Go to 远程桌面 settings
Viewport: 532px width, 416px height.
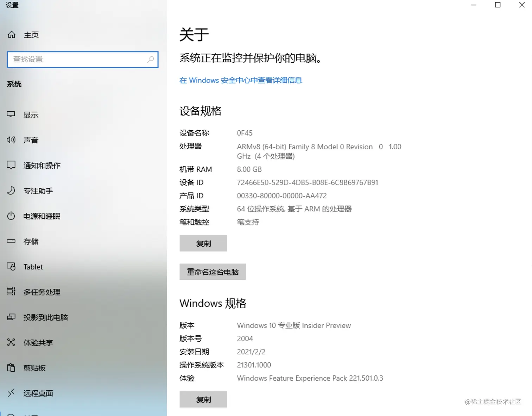(38, 393)
